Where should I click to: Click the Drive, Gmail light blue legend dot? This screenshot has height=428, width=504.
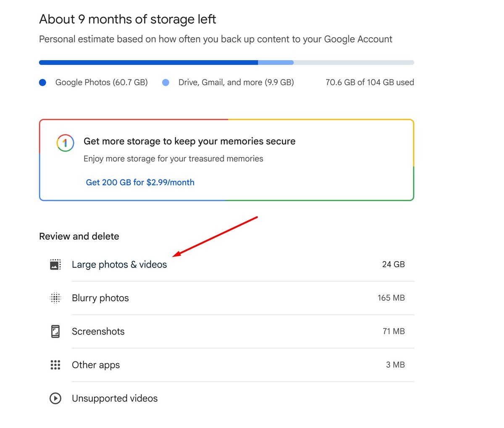pos(165,82)
